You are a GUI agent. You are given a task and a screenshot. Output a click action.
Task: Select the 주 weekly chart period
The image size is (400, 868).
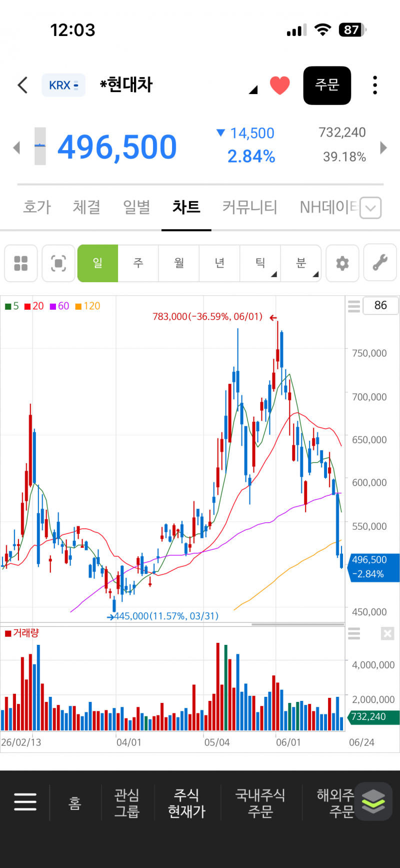[x=138, y=263]
